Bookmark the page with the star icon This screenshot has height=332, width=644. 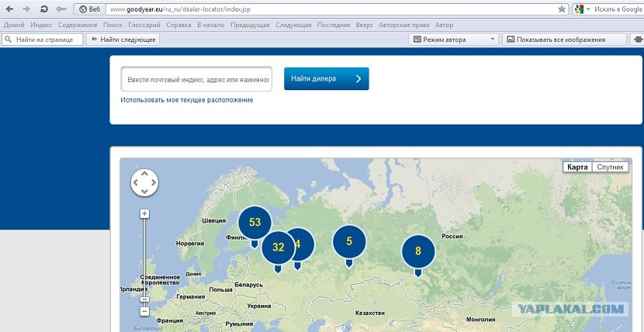pyautogui.click(x=562, y=9)
